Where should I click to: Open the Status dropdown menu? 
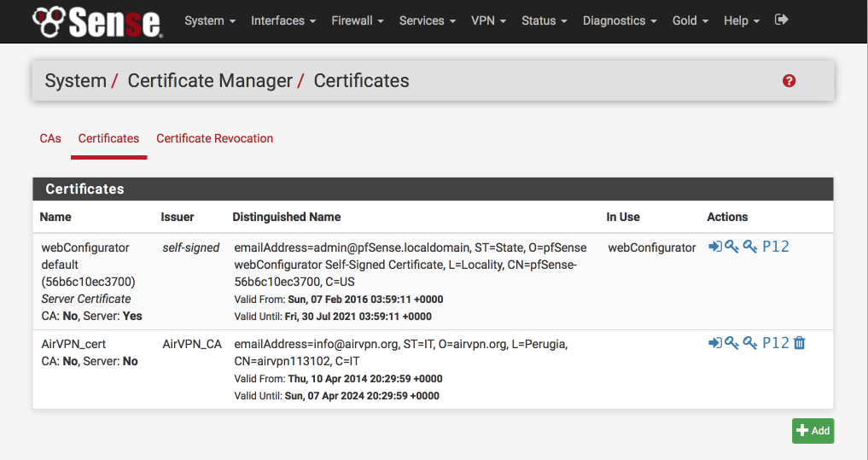tap(545, 20)
